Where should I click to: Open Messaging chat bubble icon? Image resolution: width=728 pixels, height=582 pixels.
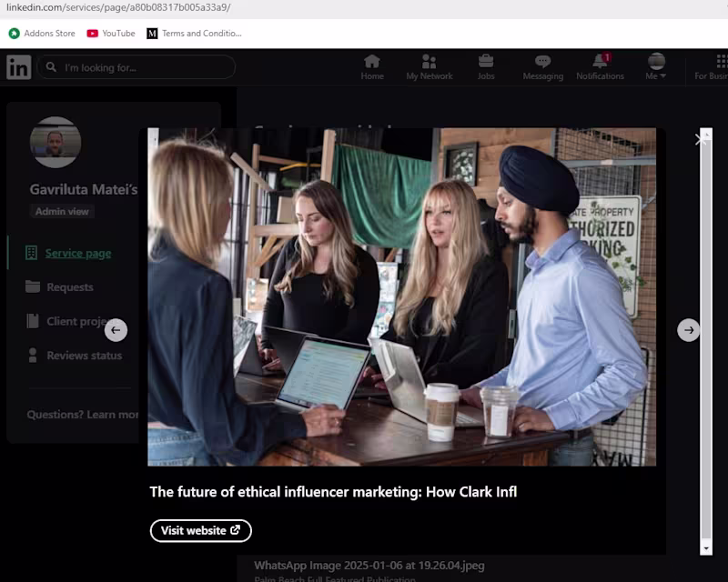[542, 61]
